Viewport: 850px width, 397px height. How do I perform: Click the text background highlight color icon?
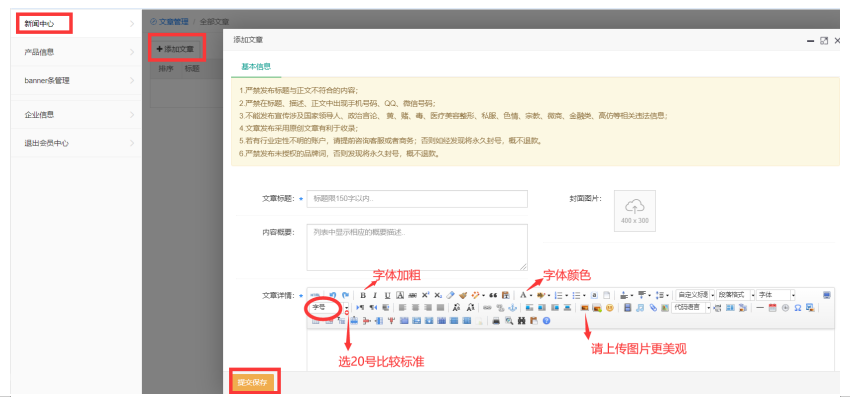[541, 295]
